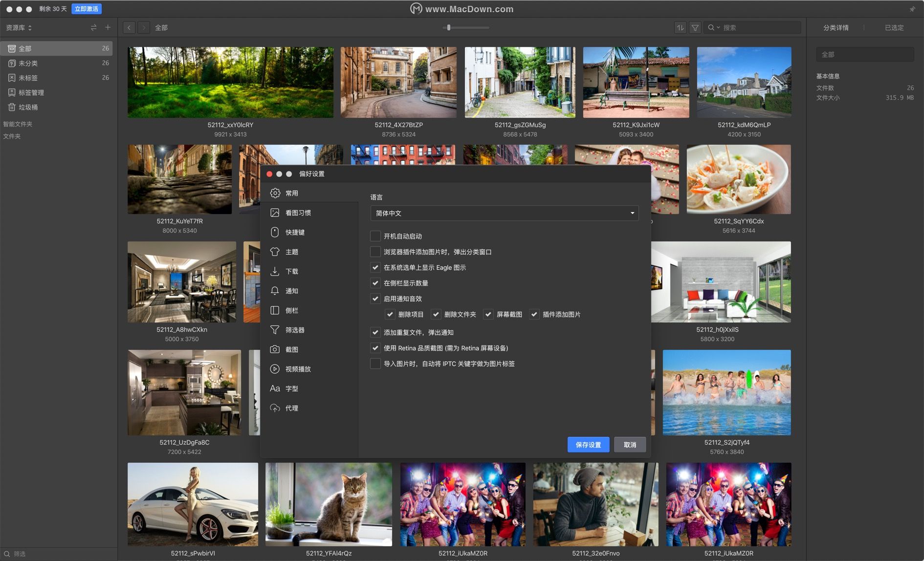Viewport: 924px width, 561px height.
Task: Select 主题 in preferences sidebar
Action: coord(292,252)
